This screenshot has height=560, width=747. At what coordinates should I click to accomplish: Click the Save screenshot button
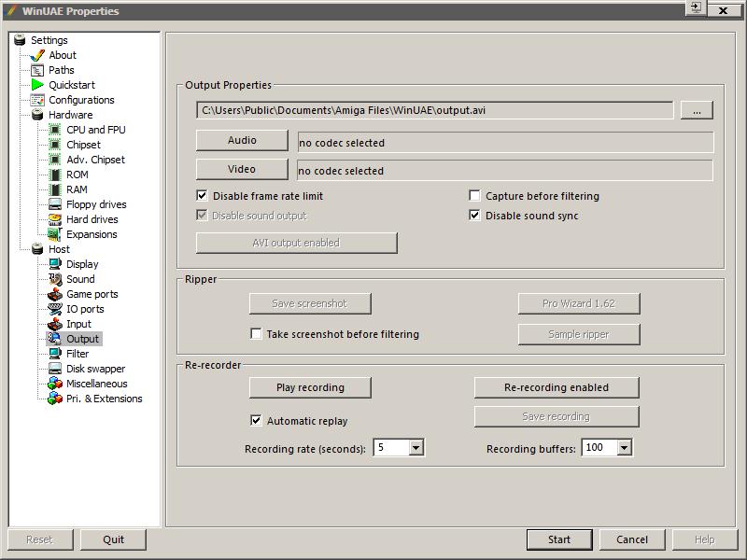tap(310, 304)
